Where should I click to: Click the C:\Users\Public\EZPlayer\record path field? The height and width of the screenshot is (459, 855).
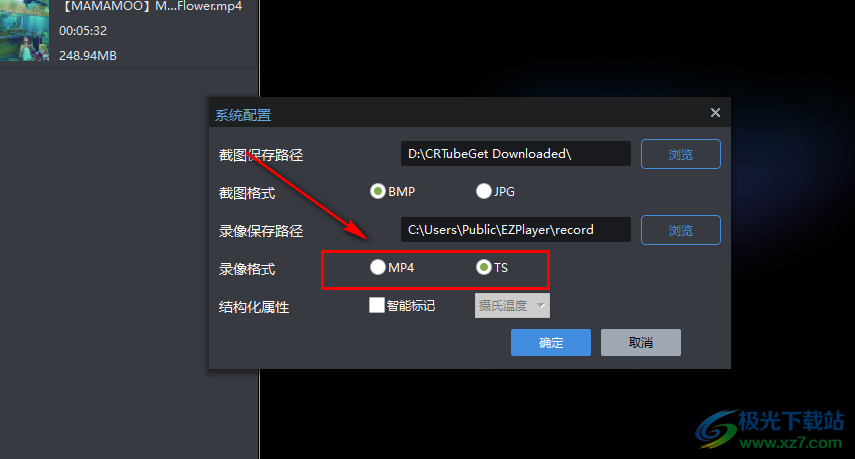[516, 230]
